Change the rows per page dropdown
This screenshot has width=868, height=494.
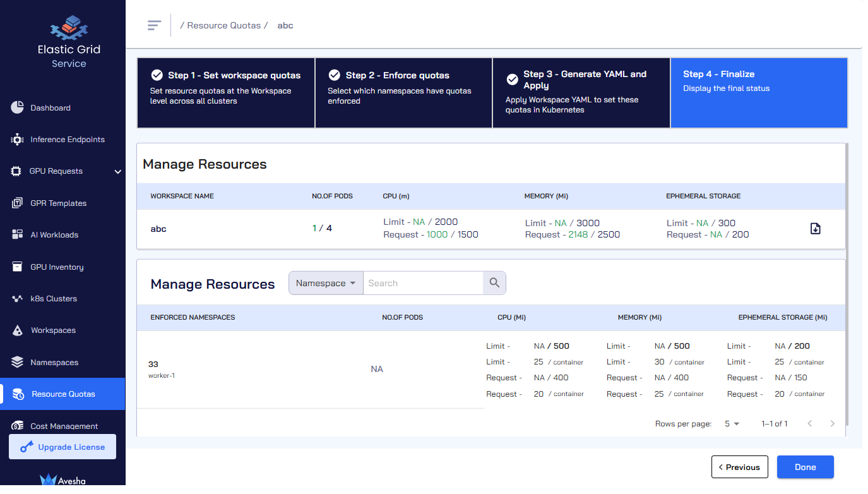[x=732, y=424]
